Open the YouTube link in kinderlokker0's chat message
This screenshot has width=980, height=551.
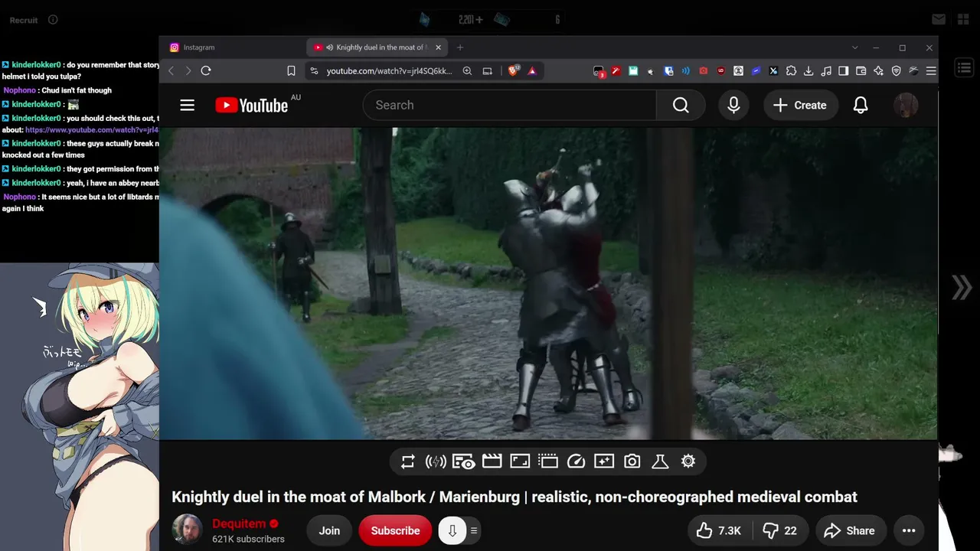pos(92,130)
